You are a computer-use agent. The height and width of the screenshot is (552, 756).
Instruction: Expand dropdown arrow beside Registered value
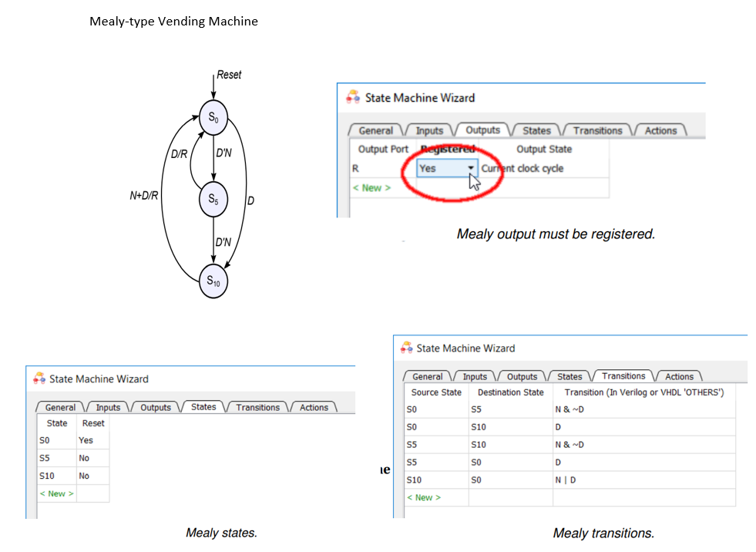pyautogui.click(x=471, y=168)
